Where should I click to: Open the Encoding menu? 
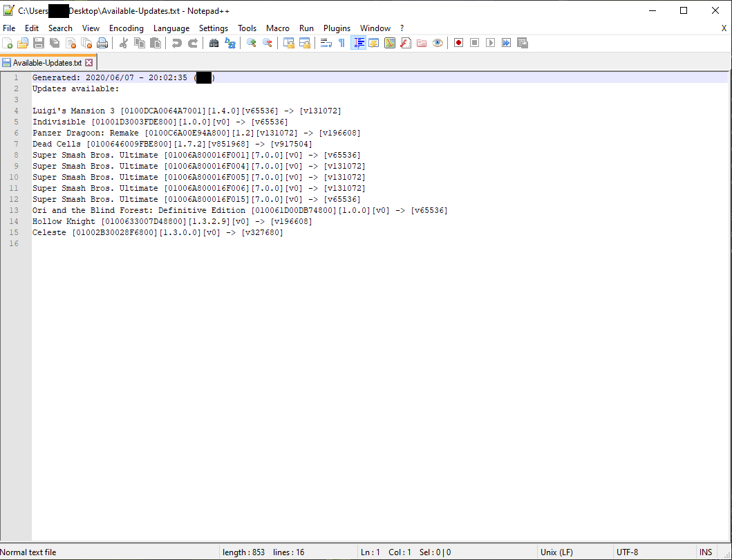click(x=126, y=28)
